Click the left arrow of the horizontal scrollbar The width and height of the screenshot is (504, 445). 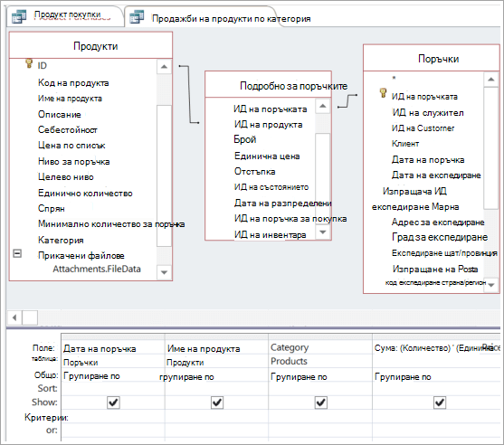tap(14, 317)
